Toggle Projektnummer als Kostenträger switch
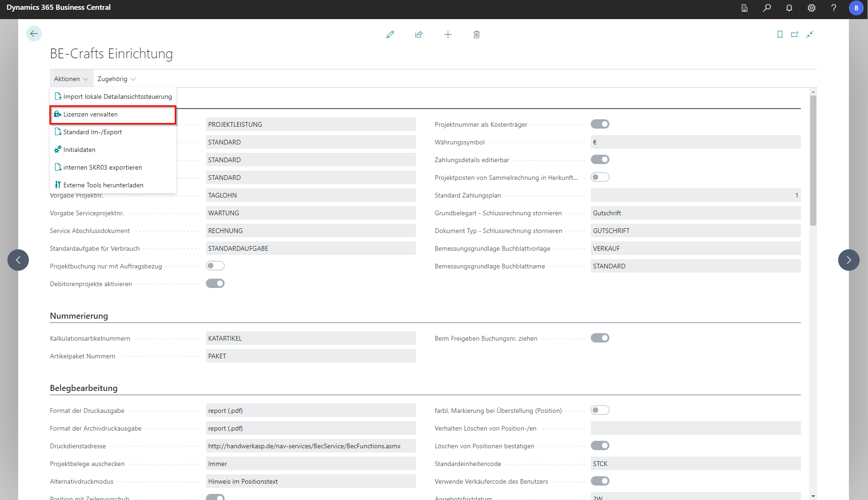 coord(600,124)
